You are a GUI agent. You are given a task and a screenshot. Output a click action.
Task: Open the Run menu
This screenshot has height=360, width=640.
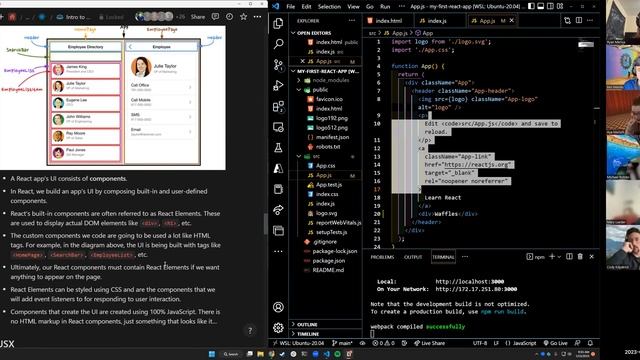click(x=385, y=7)
